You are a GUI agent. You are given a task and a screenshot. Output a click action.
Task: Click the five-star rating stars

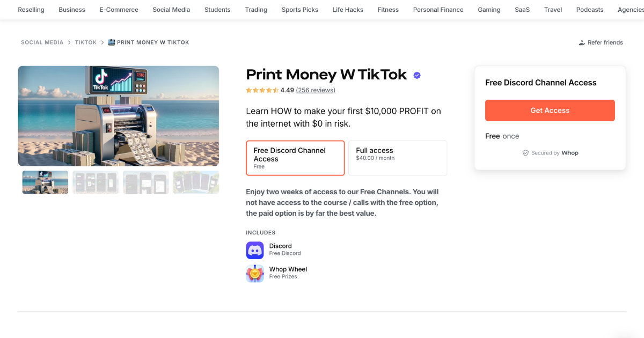(x=262, y=90)
